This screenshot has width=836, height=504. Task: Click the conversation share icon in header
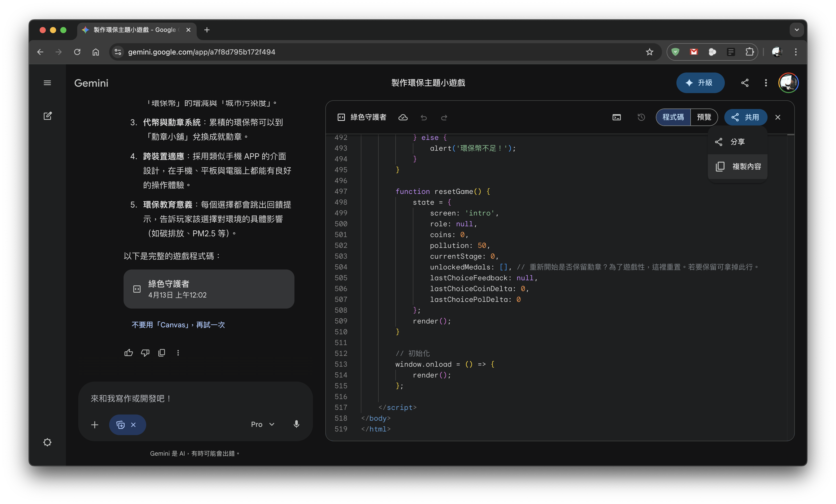click(x=745, y=83)
